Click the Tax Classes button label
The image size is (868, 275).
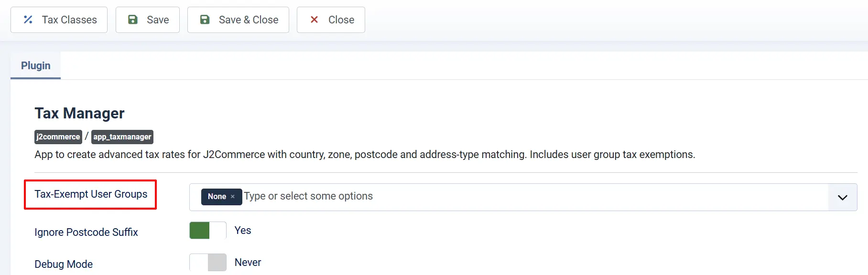(x=69, y=20)
